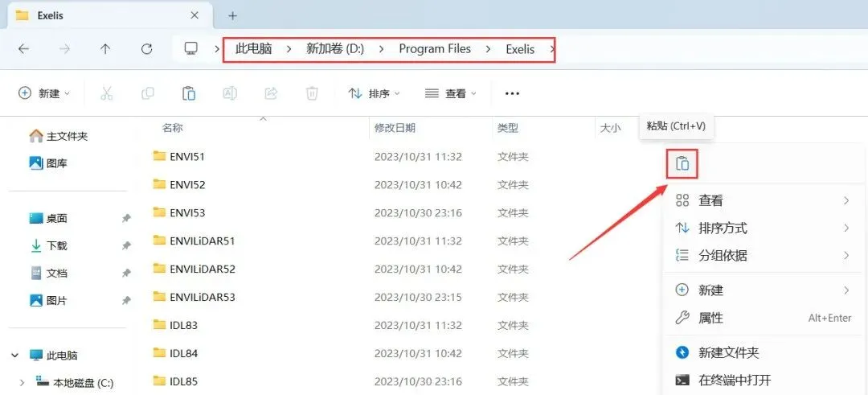Close the Exelis tab

pyautogui.click(x=194, y=15)
